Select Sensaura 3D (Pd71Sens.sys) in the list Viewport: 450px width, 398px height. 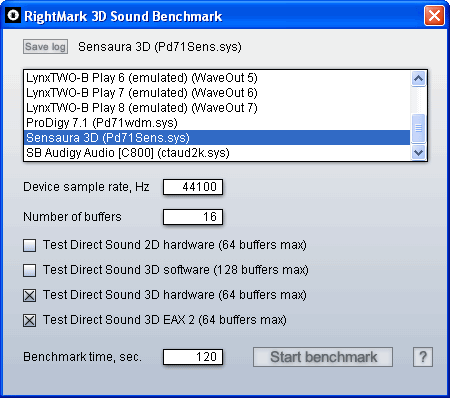click(x=217, y=138)
